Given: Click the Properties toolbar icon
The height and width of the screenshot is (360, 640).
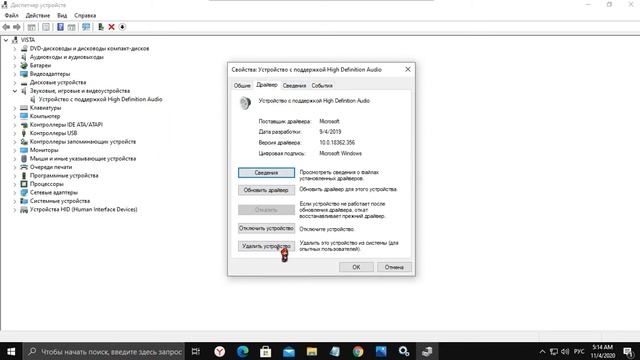Looking at the screenshot, I should coord(46,27).
